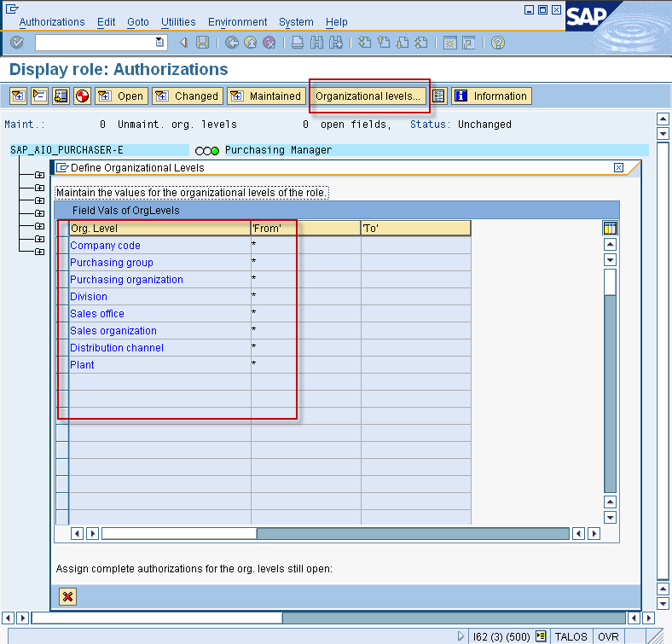Click the expand subtree icon in application toolbar
The height and width of the screenshot is (644, 672).
tap(19, 96)
